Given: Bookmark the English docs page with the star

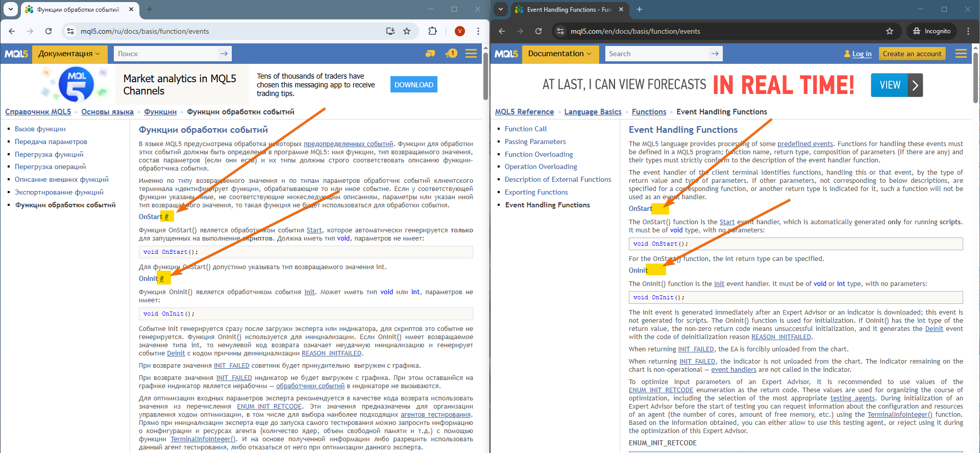Looking at the screenshot, I should [890, 31].
